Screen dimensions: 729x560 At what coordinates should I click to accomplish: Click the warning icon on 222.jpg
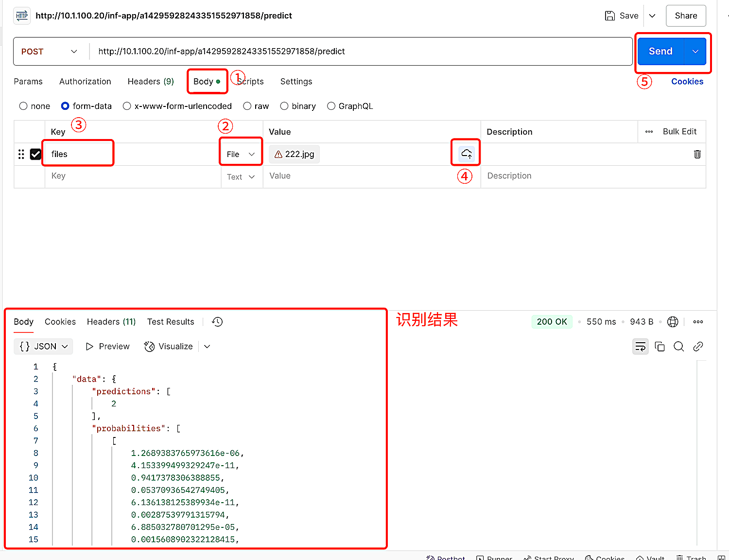[x=278, y=154]
